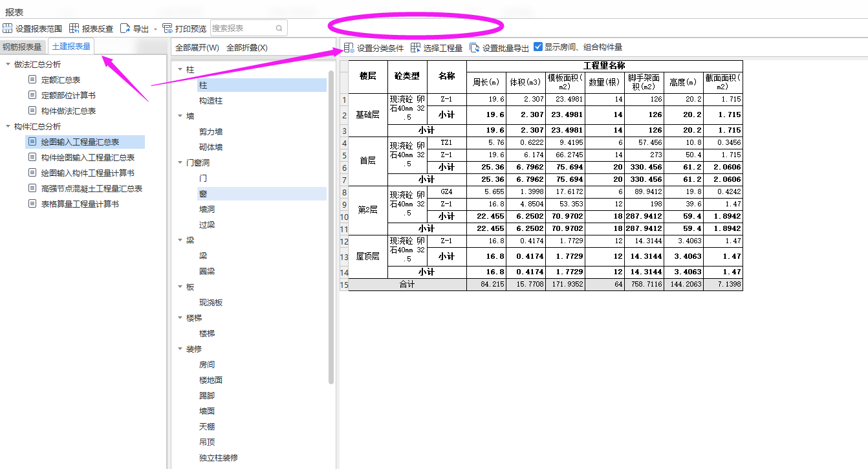Select 过梁 in component list
This screenshot has width=868, height=469.
point(207,225)
